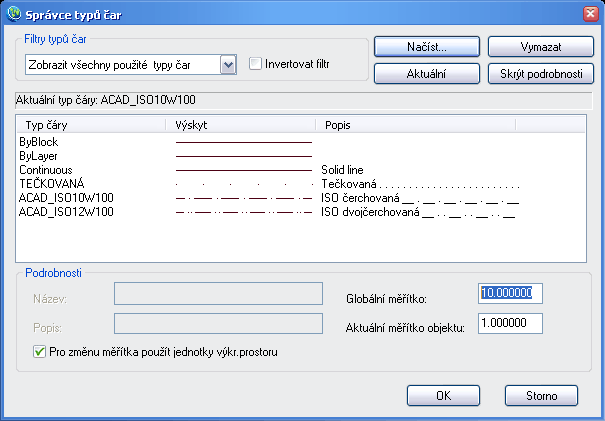Viewport: 605px width, 421px height.
Task: Select the ACAD_ISO10W100 linetype
Action: tap(66, 198)
